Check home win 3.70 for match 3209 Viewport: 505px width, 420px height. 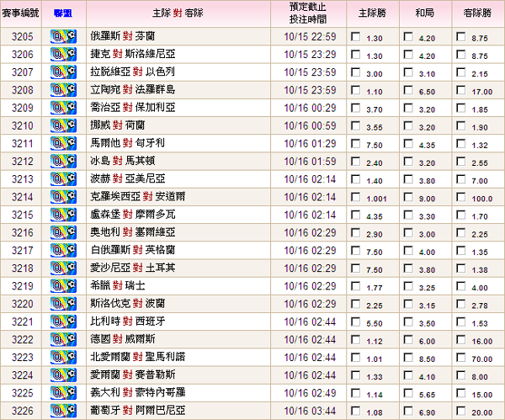pyautogui.click(x=356, y=108)
